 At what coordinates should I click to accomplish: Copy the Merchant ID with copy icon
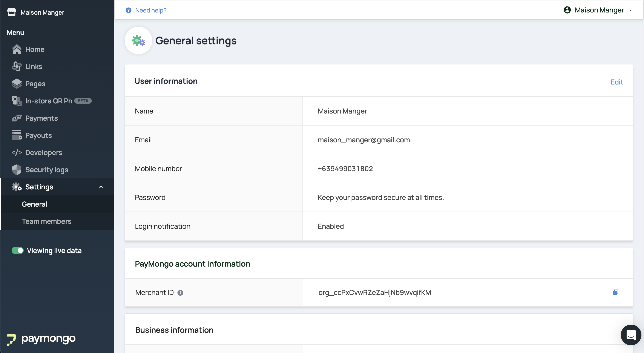click(x=615, y=292)
